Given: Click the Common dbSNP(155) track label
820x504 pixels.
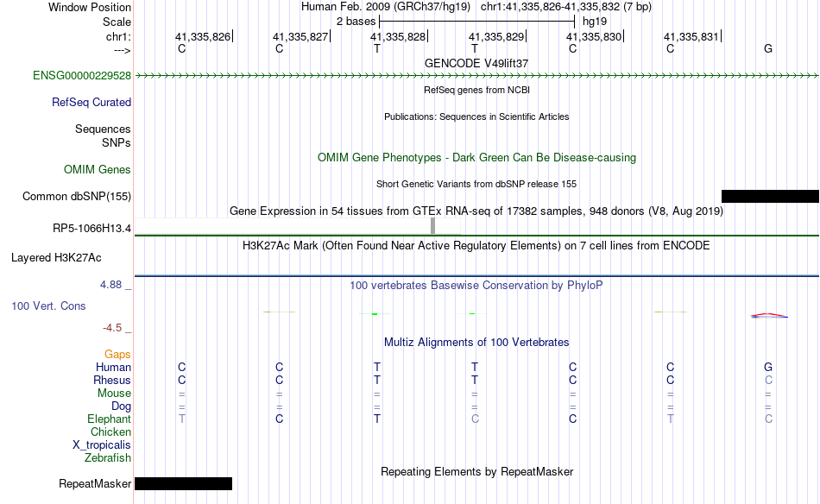Looking at the screenshot, I should click(x=77, y=197).
